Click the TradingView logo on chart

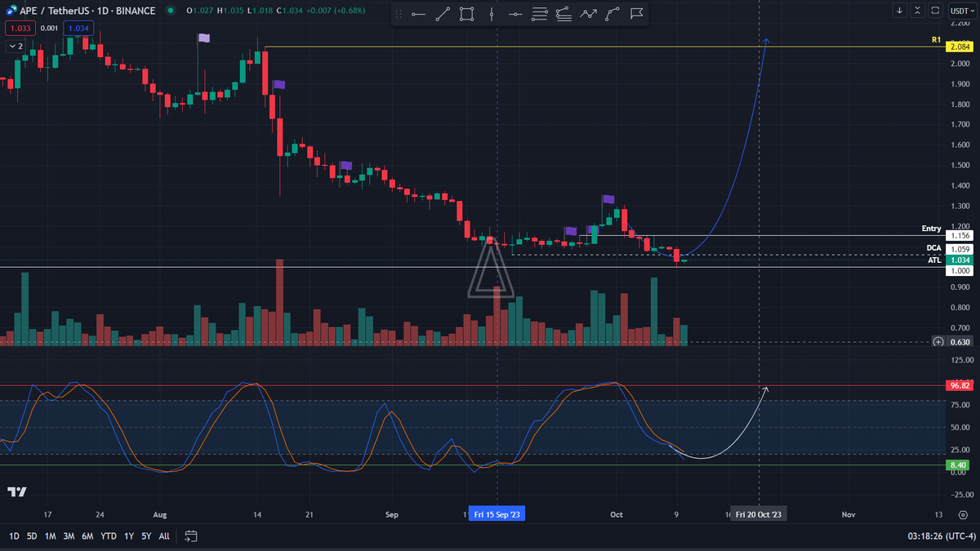point(17,491)
